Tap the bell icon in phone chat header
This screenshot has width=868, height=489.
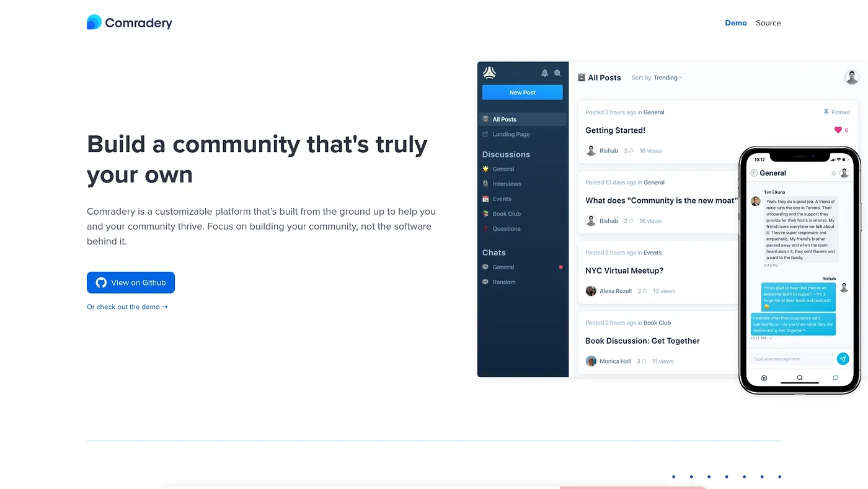(833, 173)
